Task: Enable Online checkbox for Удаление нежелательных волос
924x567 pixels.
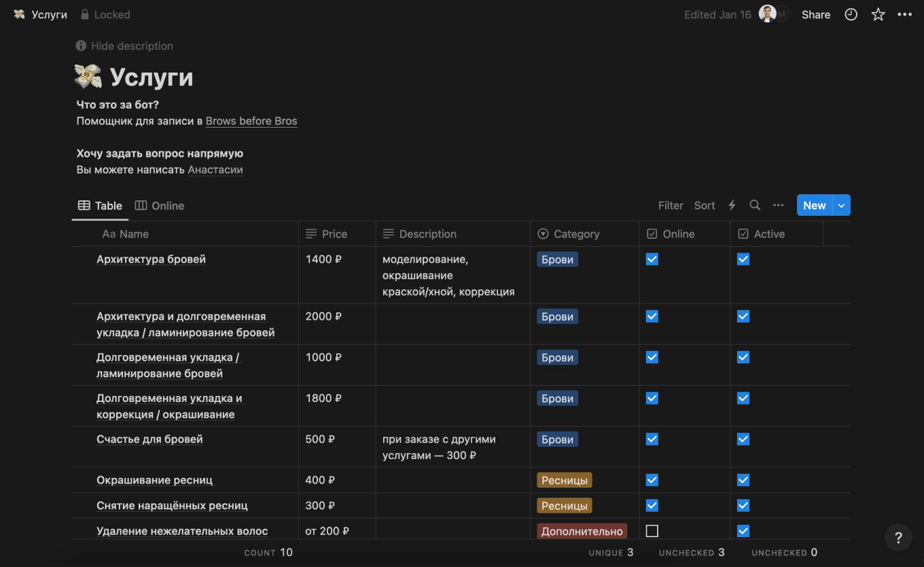Action: pyautogui.click(x=652, y=531)
